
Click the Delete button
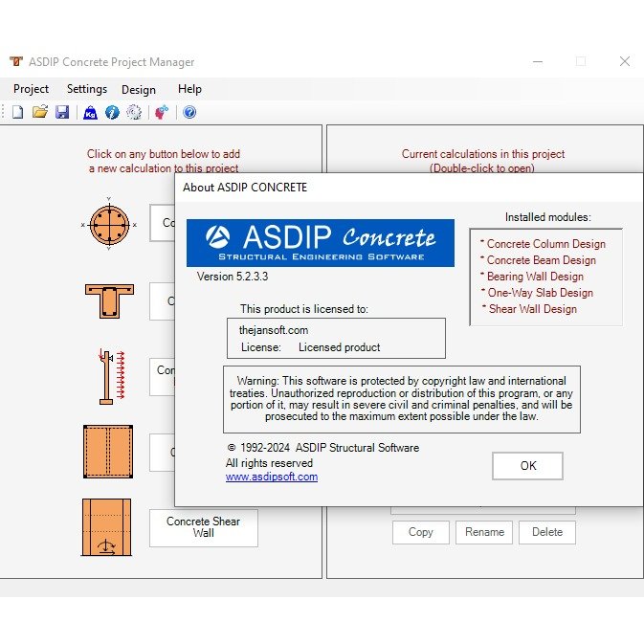(547, 532)
